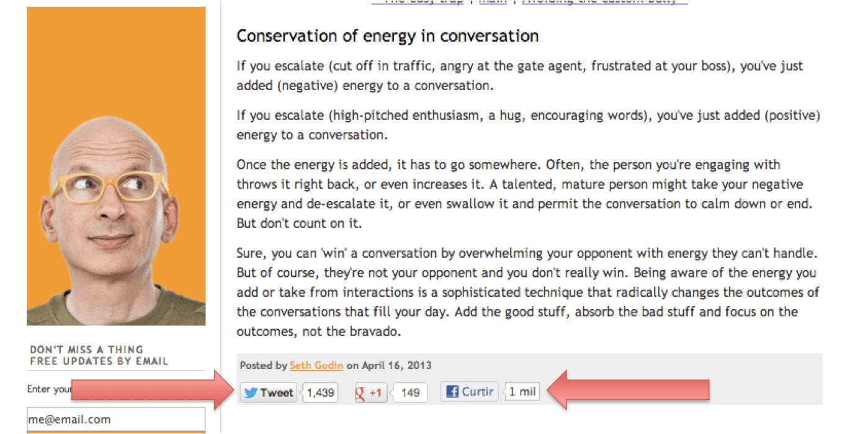This screenshot has height=434, width=868.
Task: Go to the Main link above the post
Action: (493, 2)
